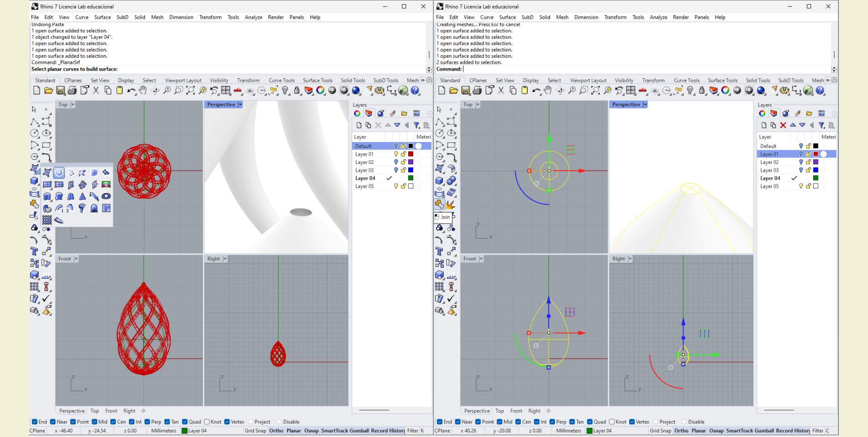The image size is (868, 437).
Task: Click the circle tool in the right window sidebar
Action: [440, 133]
